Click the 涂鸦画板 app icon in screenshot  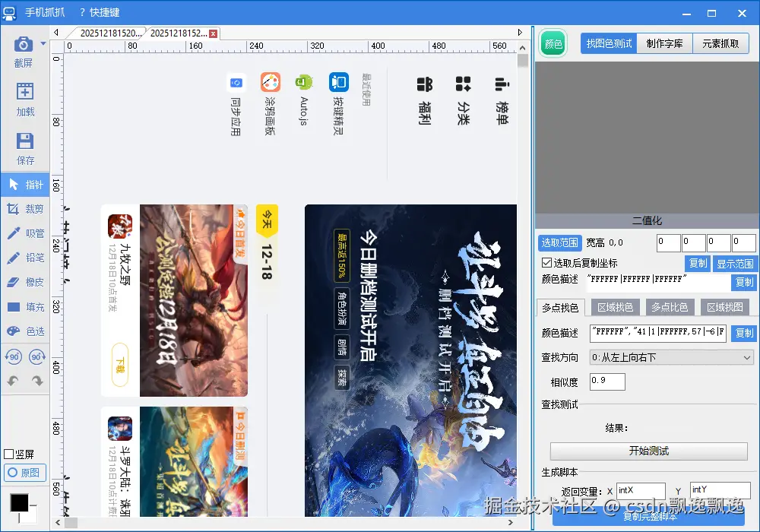pyautogui.click(x=270, y=82)
